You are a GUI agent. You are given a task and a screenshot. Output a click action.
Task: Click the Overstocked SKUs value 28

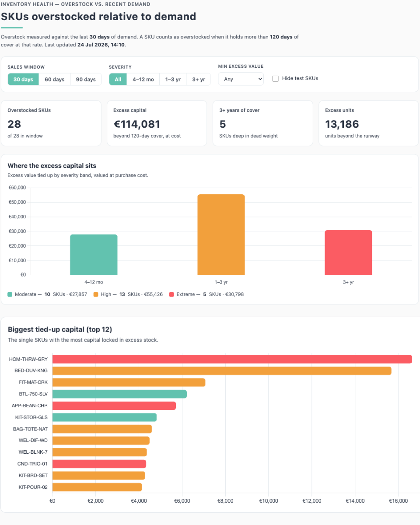pos(14,124)
